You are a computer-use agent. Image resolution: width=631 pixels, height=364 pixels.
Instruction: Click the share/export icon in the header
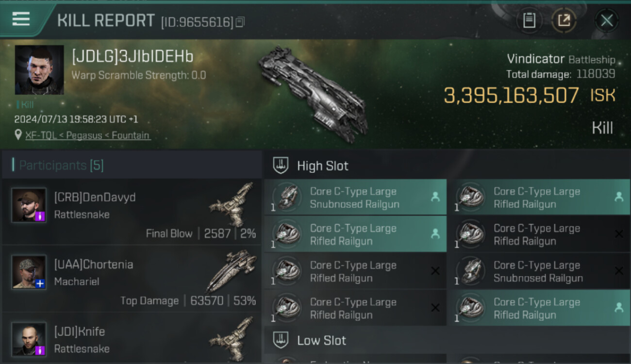coord(564,20)
